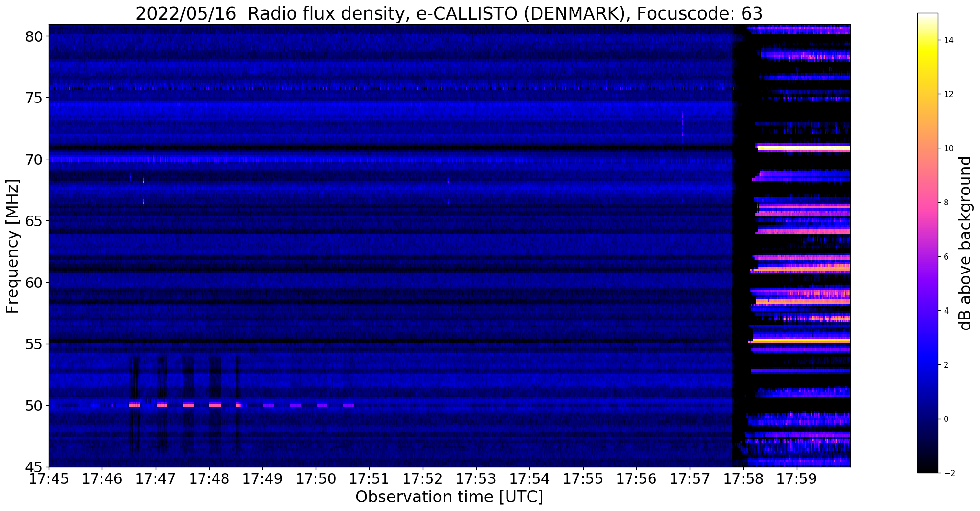Click the 17:49 time tick label
The height and width of the screenshot is (511, 980).
[x=262, y=479]
